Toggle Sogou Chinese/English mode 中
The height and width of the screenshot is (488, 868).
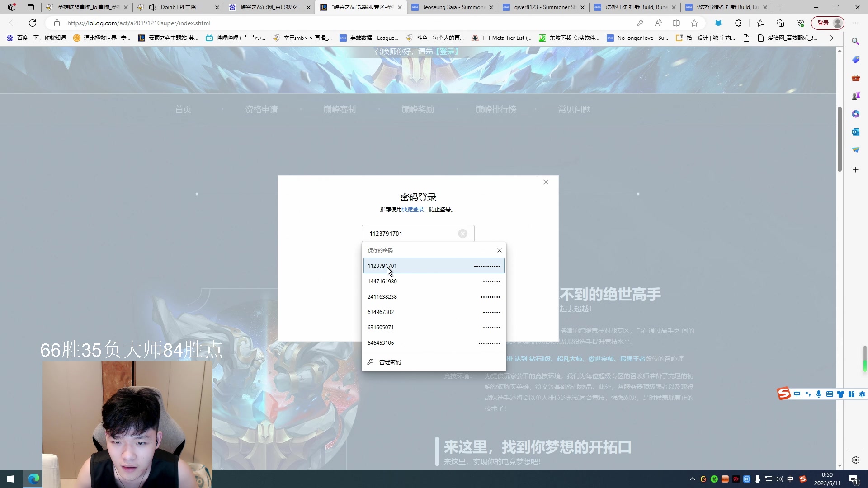tap(797, 394)
